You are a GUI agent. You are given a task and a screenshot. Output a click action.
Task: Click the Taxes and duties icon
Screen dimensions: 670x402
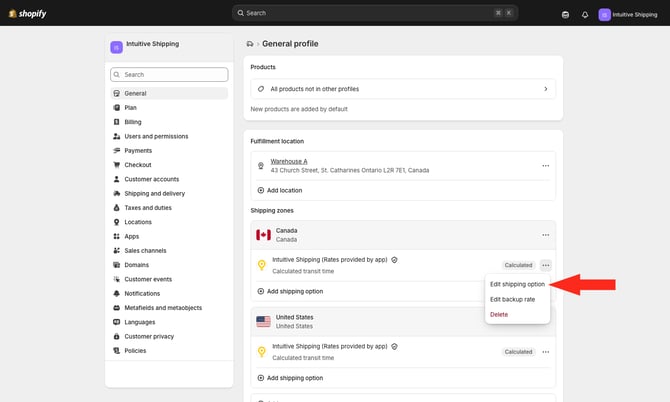[116, 208]
